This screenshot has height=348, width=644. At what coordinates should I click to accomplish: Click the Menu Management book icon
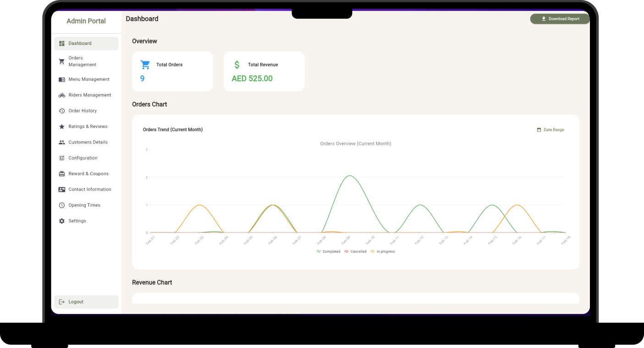[62, 79]
